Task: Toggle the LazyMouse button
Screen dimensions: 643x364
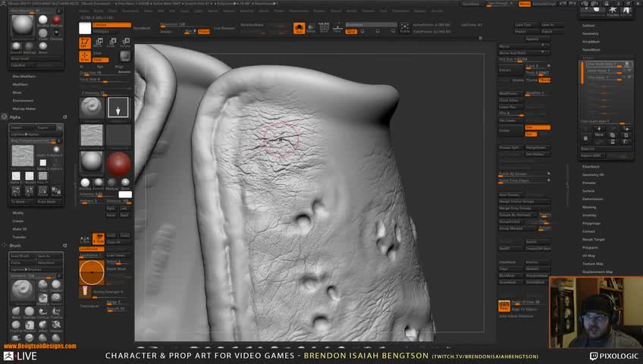Action: pyautogui.click(x=92, y=249)
